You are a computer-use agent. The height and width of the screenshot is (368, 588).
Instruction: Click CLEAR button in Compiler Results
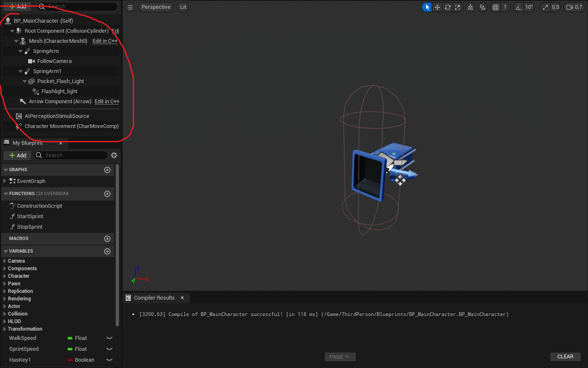tap(565, 357)
